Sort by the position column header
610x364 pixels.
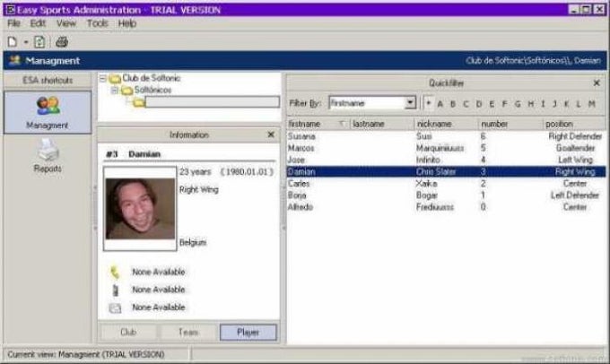[574, 124]
